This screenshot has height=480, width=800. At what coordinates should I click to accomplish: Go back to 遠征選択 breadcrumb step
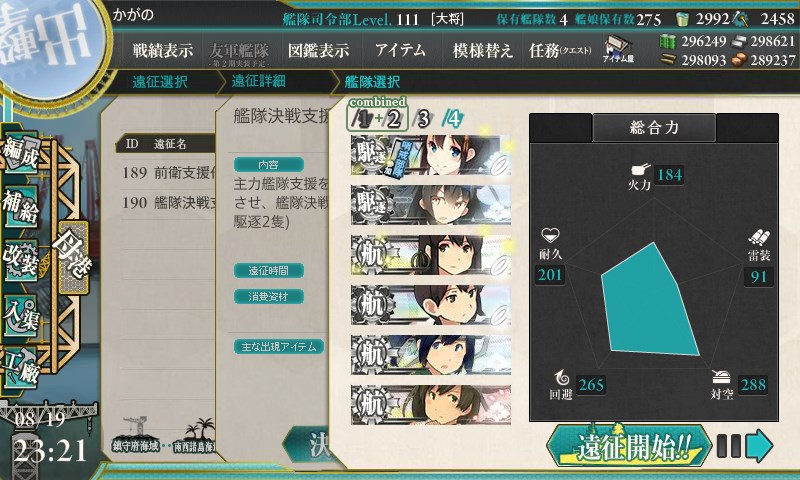[x=160, y=82]
